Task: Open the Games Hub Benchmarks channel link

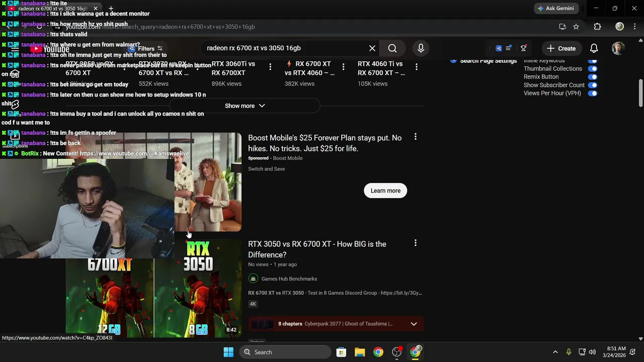Action: coord(289,279)
